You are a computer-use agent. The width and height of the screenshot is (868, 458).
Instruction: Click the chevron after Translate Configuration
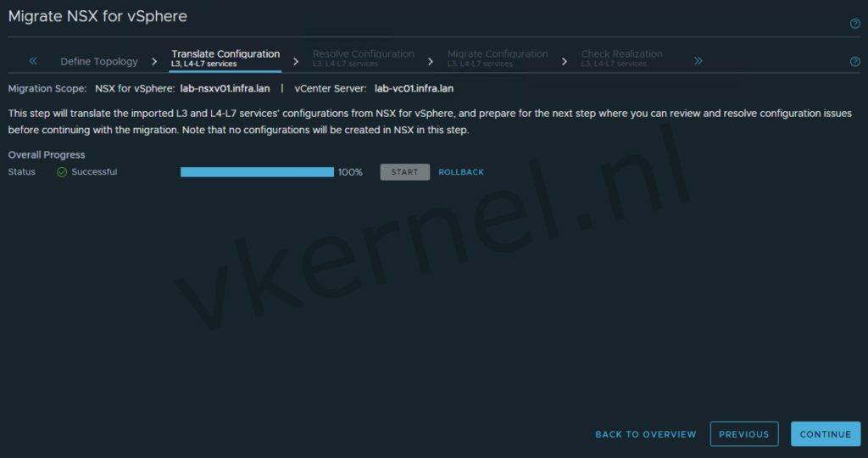click(x=296, y=61)
